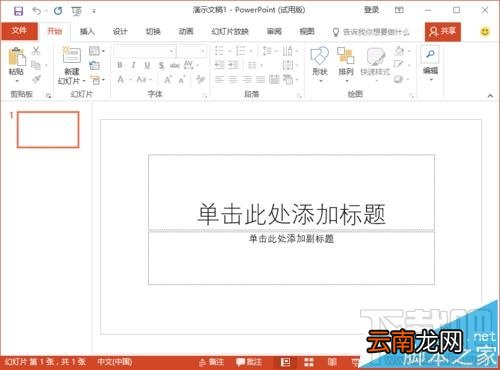Click the 单击此处添加标题 title placeholder
This screenshot has width=500, height=370.
pyautogui.click(x=291, y=193)
